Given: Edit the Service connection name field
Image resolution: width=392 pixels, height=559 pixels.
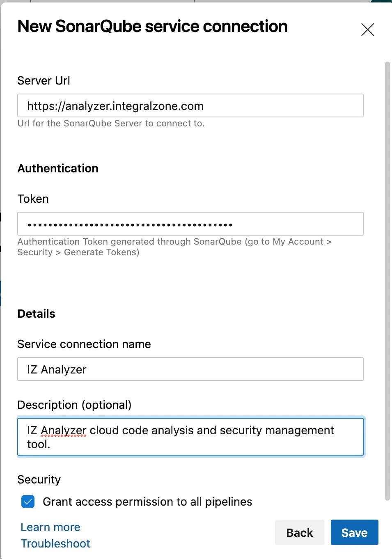Looking at the screenshot, I should point(190,369).
